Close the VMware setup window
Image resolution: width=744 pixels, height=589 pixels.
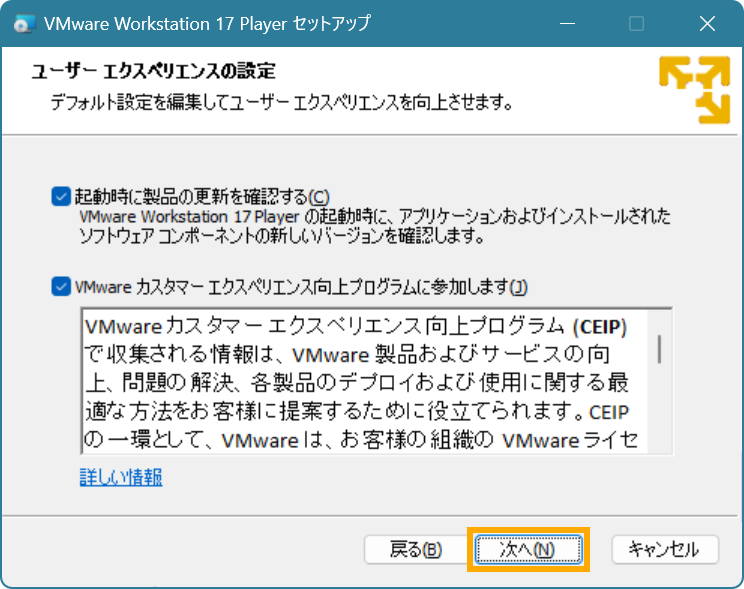point(707,23)
